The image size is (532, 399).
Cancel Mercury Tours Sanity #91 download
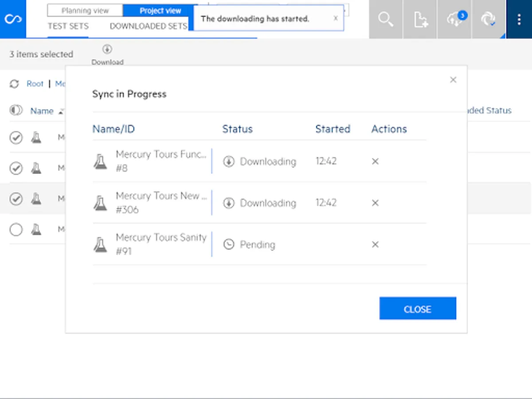tap(375, 245)
